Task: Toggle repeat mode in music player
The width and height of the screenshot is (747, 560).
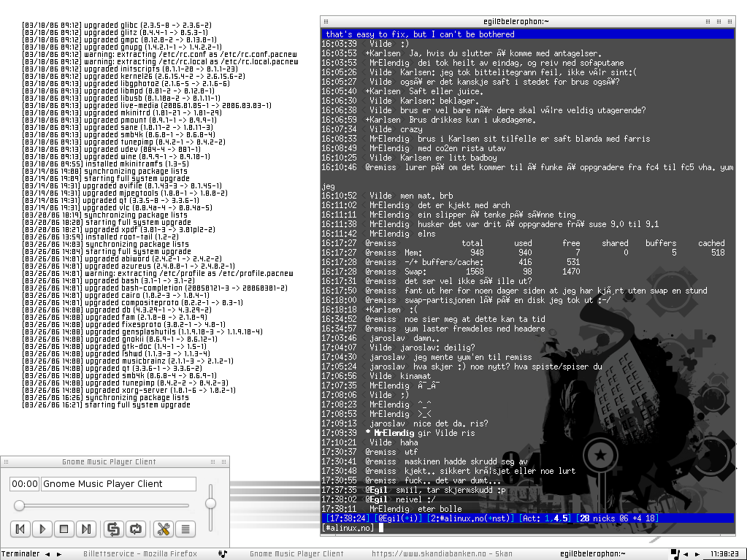Action: [136, 529]
